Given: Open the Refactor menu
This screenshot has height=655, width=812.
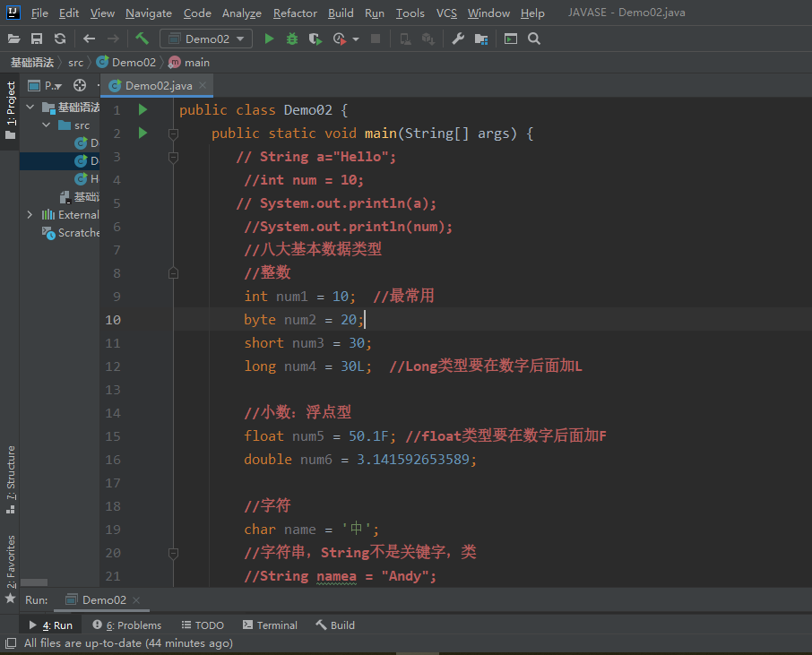Looking at the screenshot, I should 295,13.
